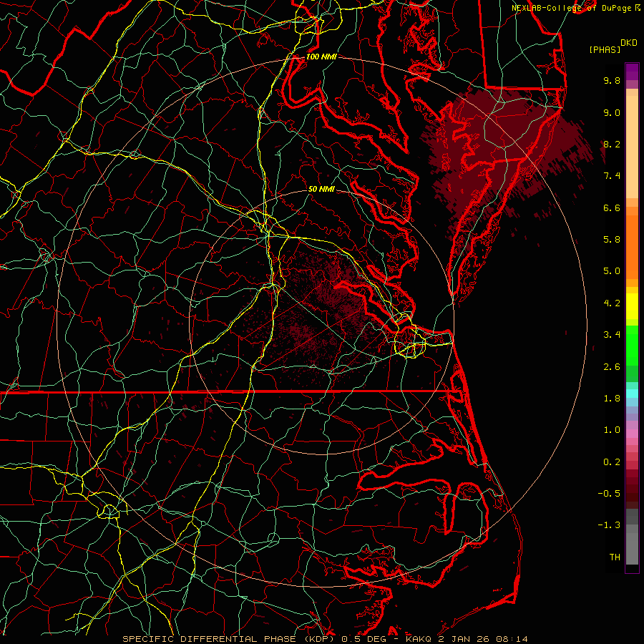
Task: Click the 0.2 scale value
Action: click(612, 462)
